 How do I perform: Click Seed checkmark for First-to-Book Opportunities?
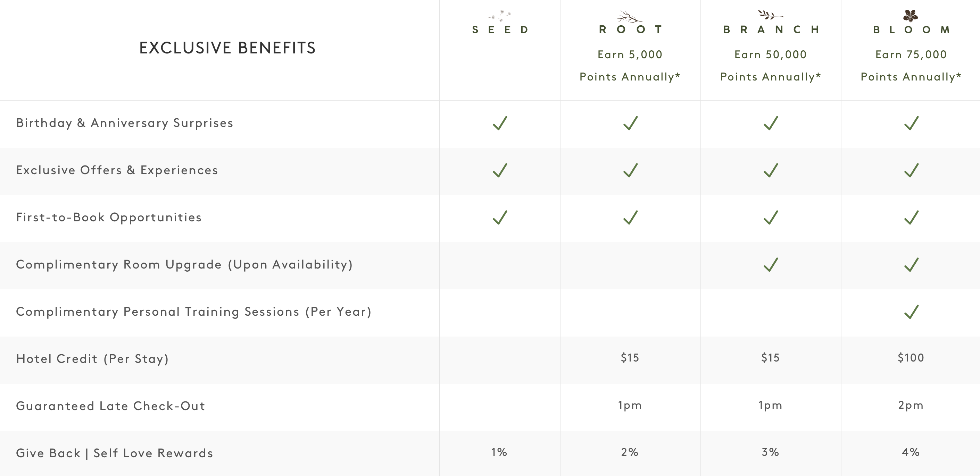pyautogui.click(x=500, y=218)
